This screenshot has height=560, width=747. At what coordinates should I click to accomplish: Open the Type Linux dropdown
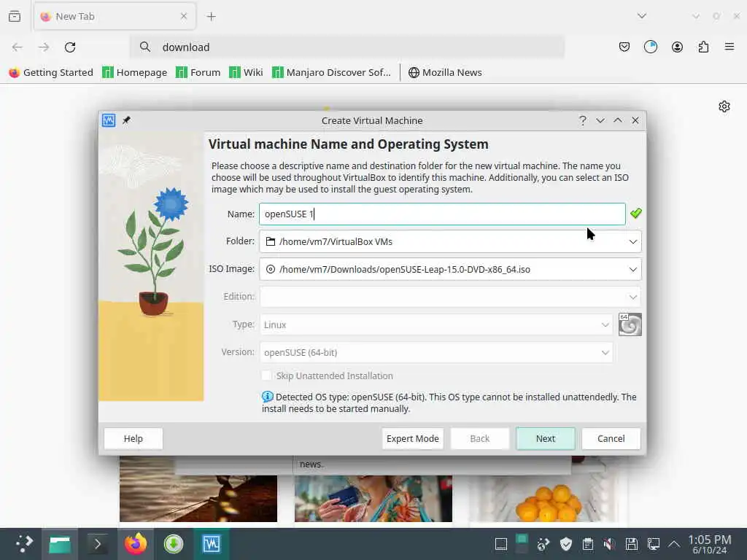coord(436,324)
